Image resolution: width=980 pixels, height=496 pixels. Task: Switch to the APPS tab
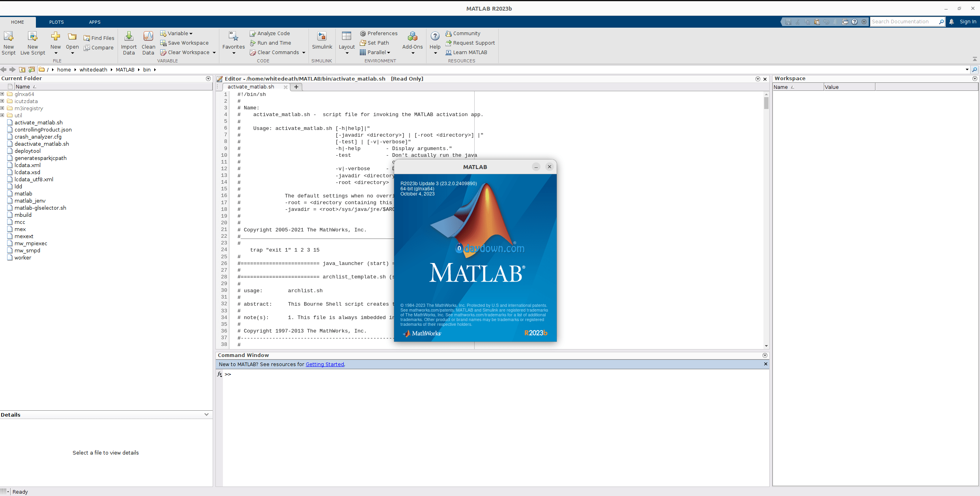[x=95, y=22]
